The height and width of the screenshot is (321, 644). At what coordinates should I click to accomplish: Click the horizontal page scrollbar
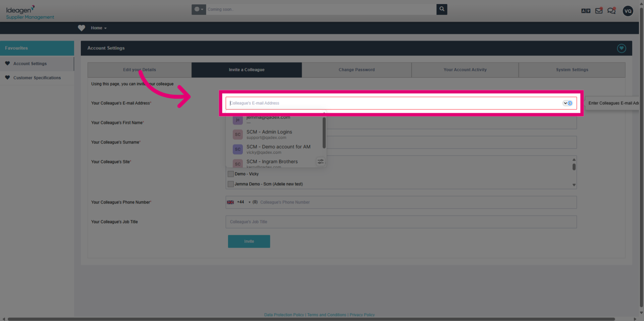311,319
